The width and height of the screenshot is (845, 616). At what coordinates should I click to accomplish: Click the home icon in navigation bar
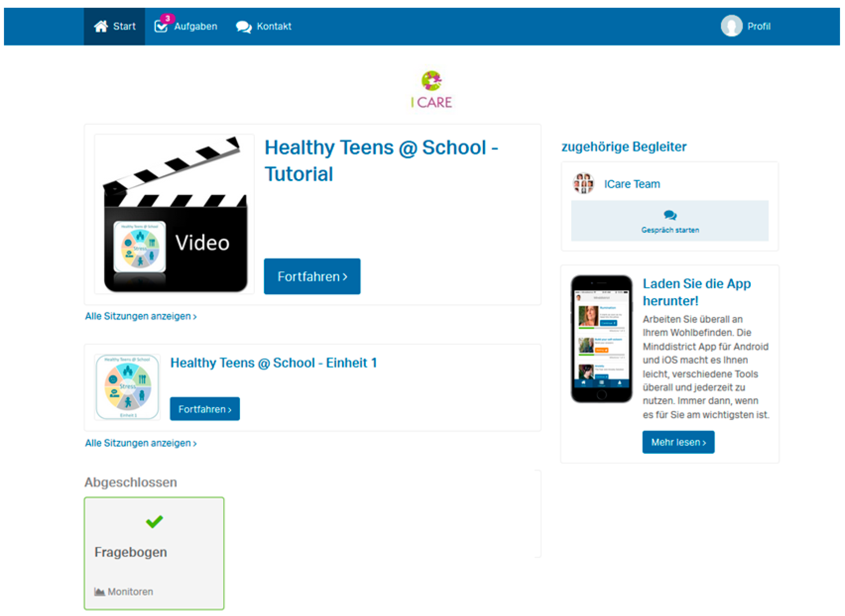coord(101,27)
